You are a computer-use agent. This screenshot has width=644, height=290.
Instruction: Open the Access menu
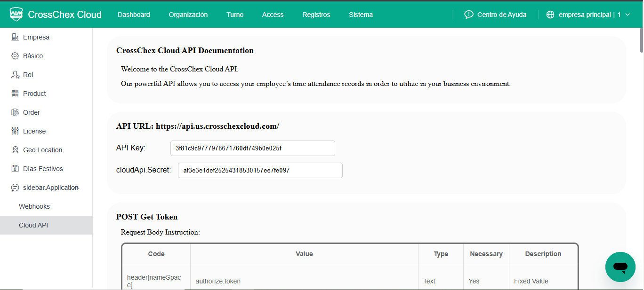coord(273,15)
